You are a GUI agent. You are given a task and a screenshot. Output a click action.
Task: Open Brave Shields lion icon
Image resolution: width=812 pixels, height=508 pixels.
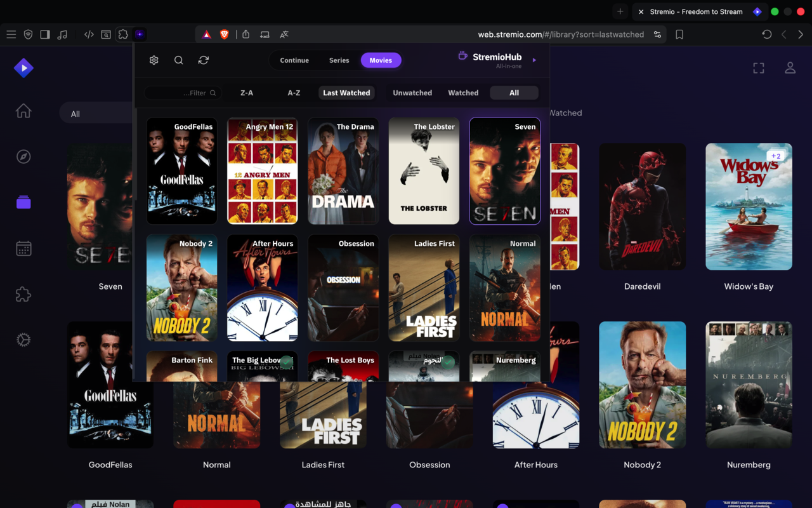click(x=224, y=34)
